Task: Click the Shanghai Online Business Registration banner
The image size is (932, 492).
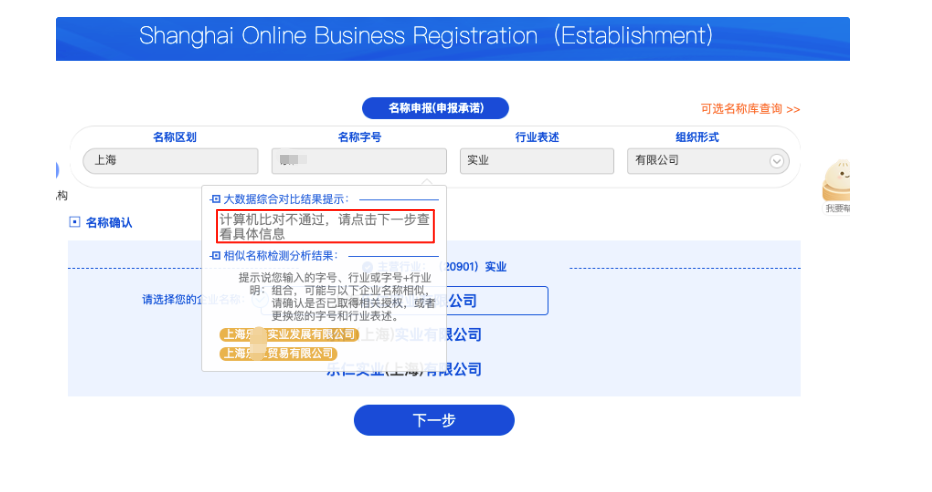Action: pos(452,38)
